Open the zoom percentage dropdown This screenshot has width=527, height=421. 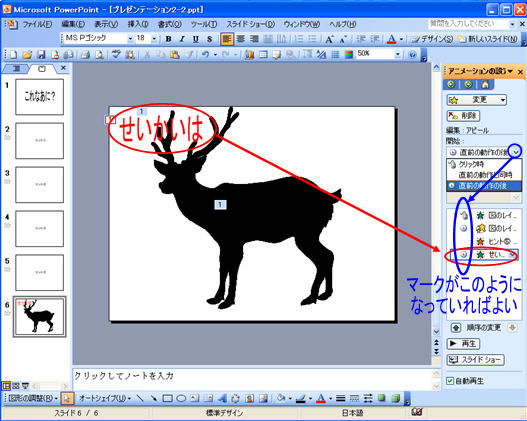(x=398, y=54)
